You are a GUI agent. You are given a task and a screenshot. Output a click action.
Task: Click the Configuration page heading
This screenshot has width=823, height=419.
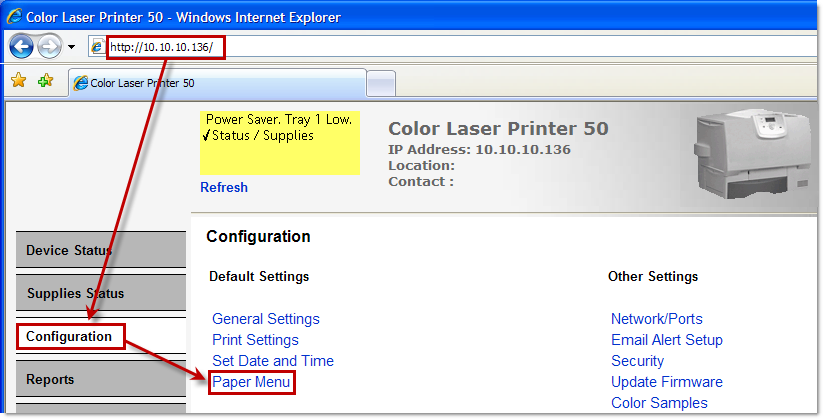[x=258, y=236]
